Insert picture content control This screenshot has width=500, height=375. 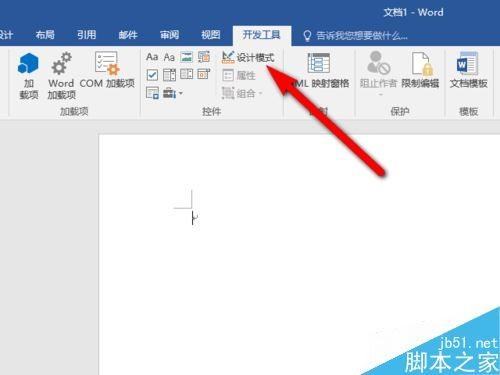click(x=187, y=57)
